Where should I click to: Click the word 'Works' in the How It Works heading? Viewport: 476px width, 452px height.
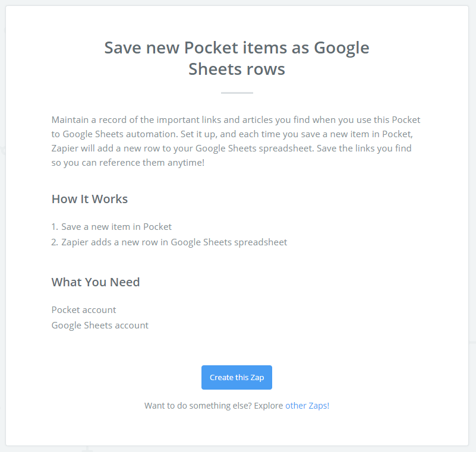(109, 199)
